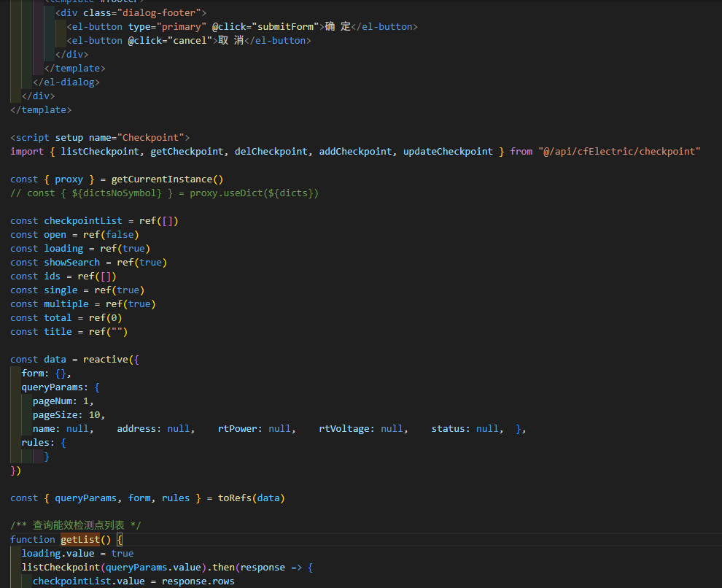Click the loading variable declaration
The image size is (722, 588).
click(x=63, y=249)
